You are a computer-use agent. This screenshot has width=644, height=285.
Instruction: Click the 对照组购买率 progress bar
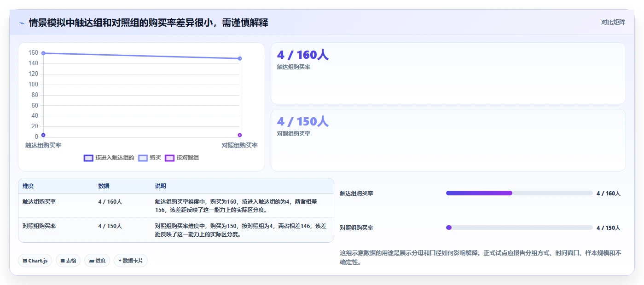pyautogui.click(x=519, y=228)
